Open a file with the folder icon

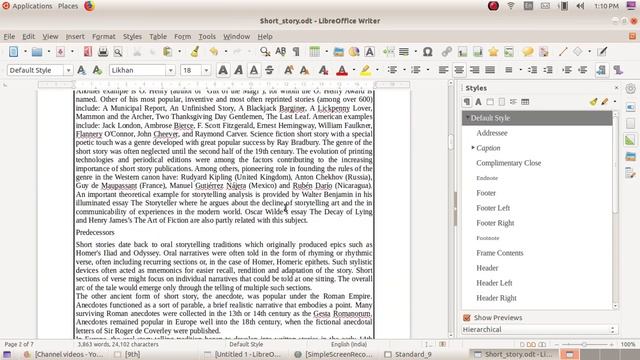coord(37,52)
